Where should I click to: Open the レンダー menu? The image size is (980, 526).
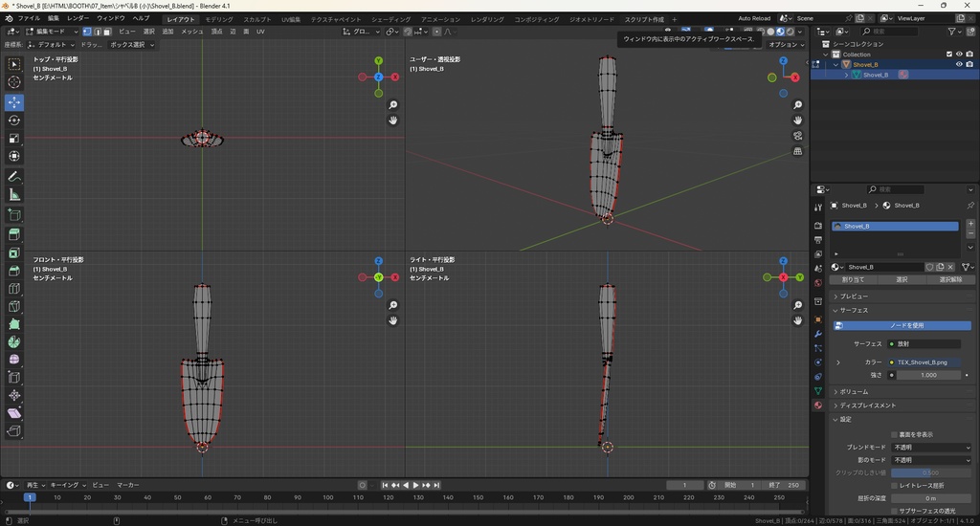78,19
